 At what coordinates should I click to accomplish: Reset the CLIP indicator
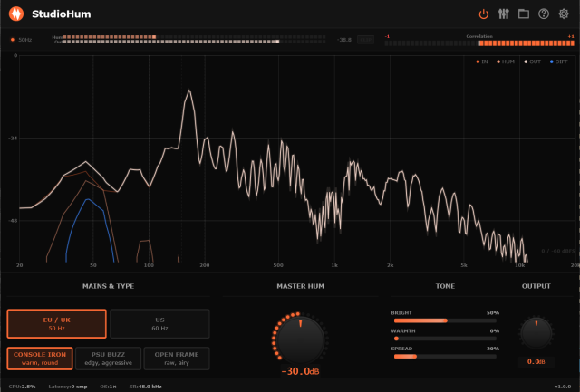(365, 40)
